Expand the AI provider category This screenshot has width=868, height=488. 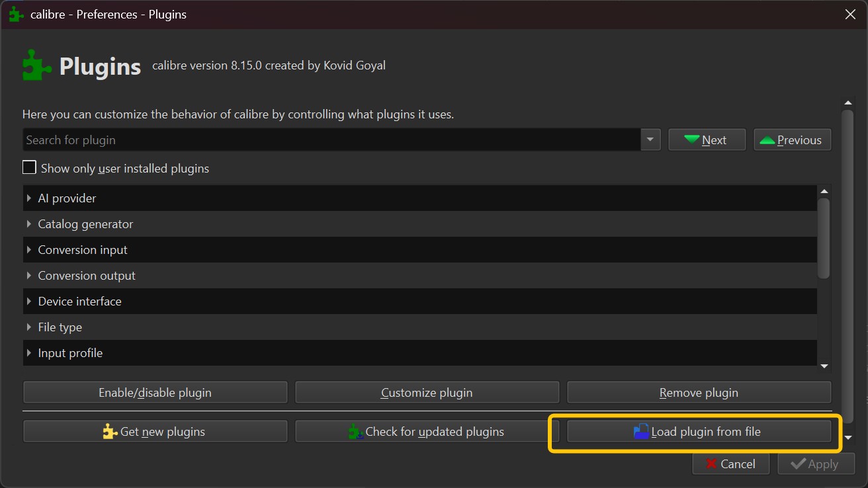(29, 198)
